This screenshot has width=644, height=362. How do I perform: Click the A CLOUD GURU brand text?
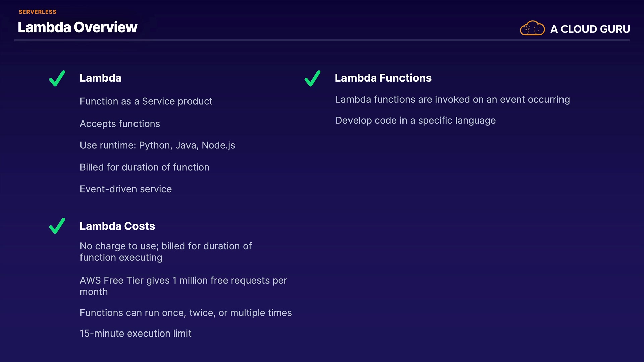(590, 29)
